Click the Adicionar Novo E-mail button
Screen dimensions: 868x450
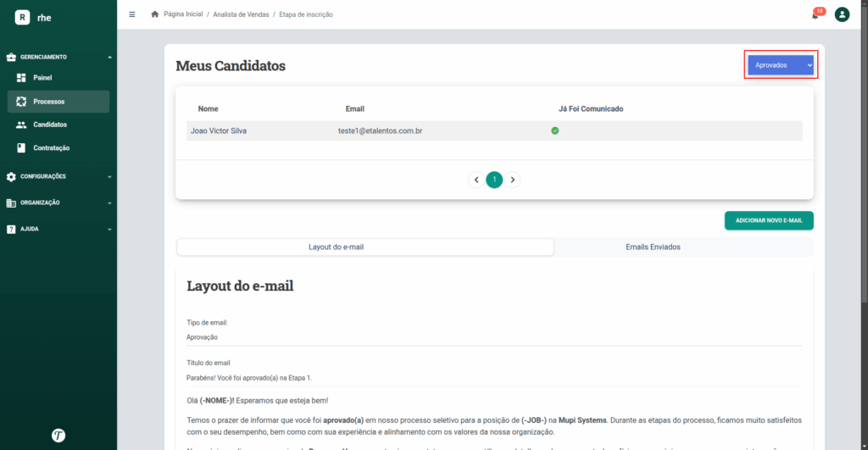tap(769, 221)
